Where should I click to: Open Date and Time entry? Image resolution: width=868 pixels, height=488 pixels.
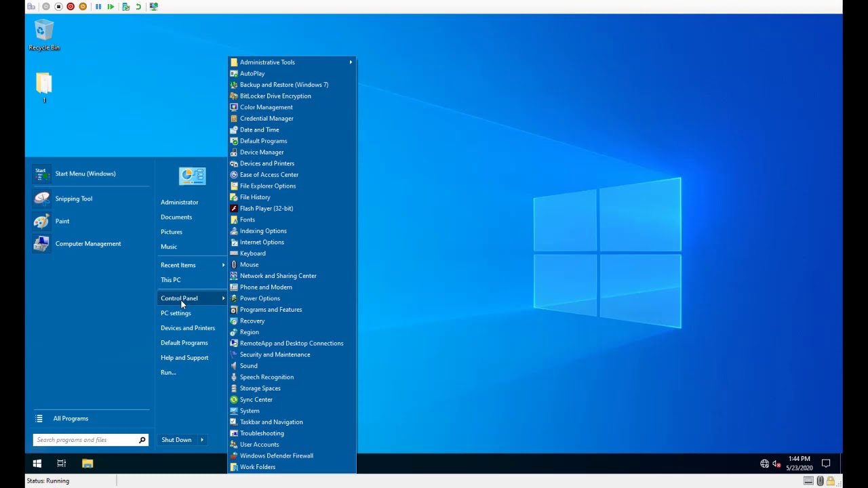click(x=292, y=129)
